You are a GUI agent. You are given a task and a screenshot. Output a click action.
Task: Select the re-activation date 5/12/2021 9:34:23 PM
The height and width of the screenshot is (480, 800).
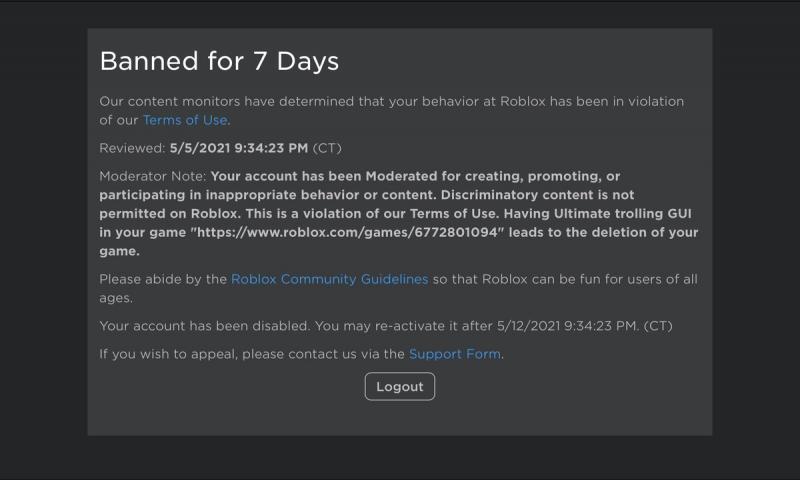click(567, 326)
